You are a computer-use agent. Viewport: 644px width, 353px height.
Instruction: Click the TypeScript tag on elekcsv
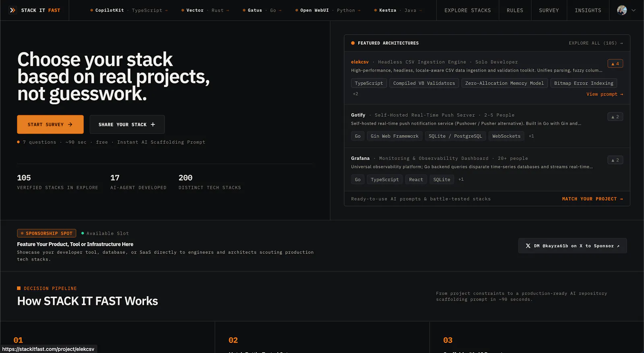click(369, 83)
